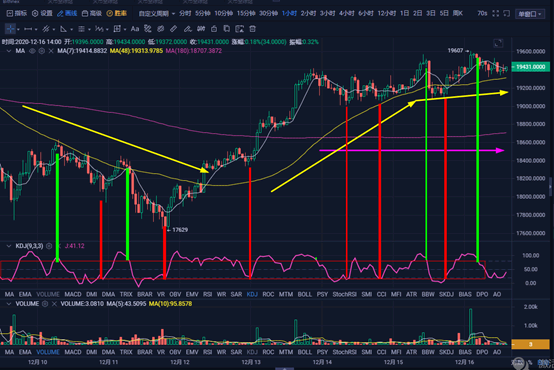Switch to 4小时 timeframe
This screenshot has height=370, width=554.
347,13
